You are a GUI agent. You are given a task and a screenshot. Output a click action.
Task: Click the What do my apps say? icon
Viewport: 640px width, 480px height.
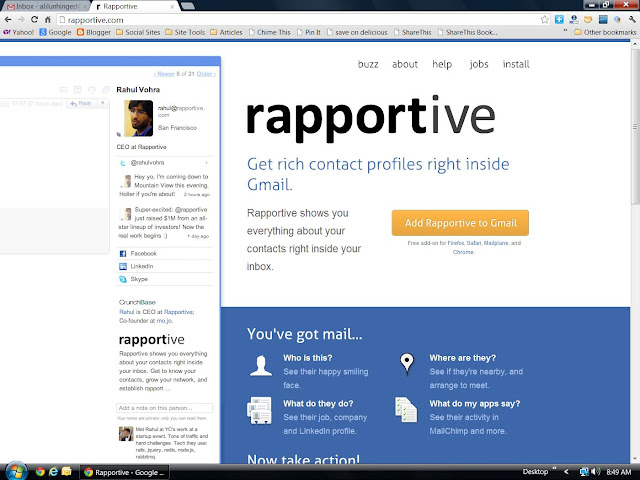coord(406,410)
